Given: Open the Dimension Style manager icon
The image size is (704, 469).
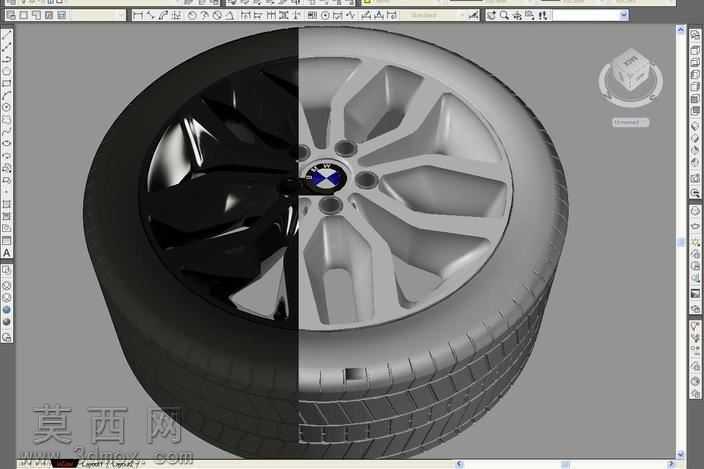Looking at the screenshot, I should [473, 15].
